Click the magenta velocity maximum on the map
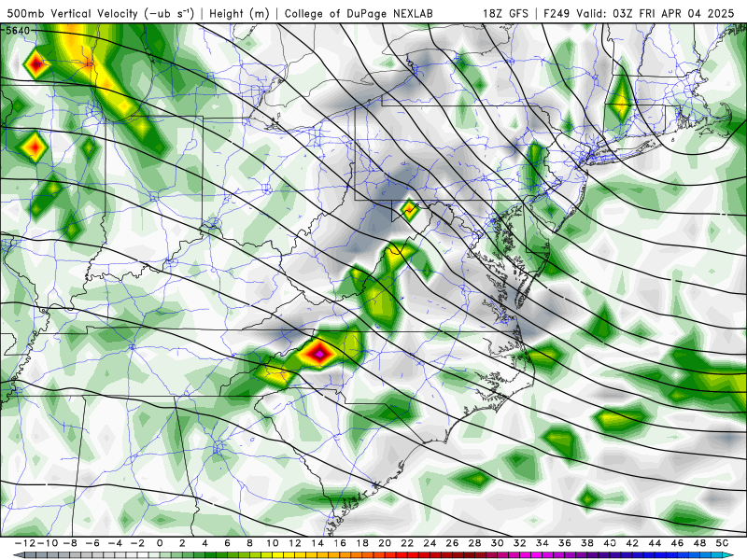 tap(319, 354)
